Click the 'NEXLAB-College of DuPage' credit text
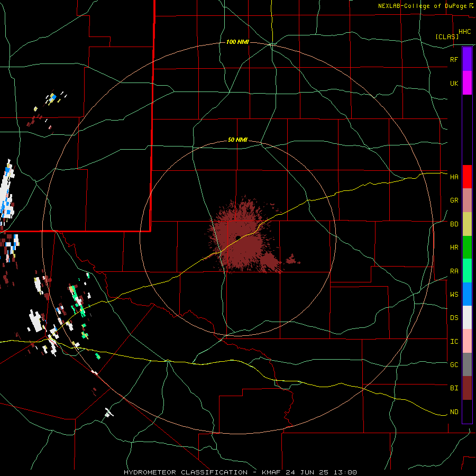Image resolution: width=476 pixels, height=476 pixels. [x=423, y=6]
